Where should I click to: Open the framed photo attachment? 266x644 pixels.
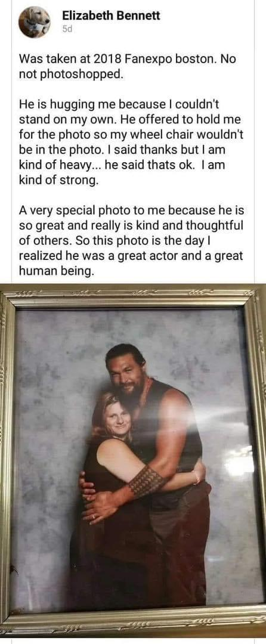pos(133,460)
